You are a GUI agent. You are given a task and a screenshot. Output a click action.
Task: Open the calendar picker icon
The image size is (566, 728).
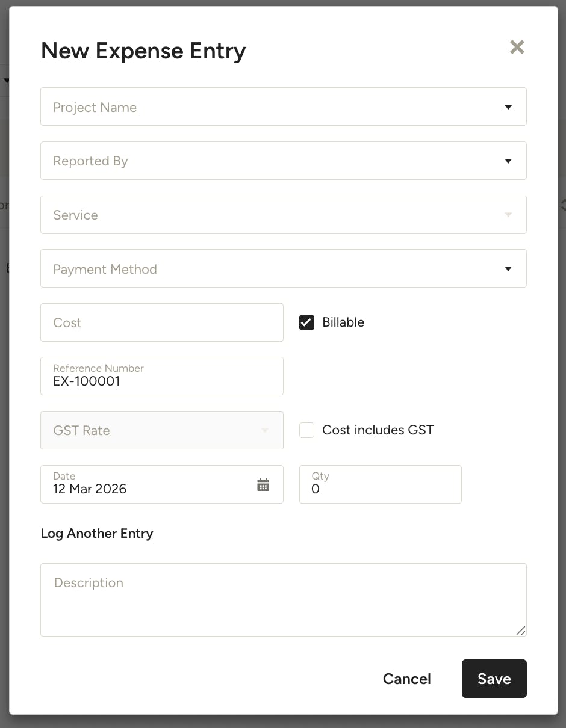click(263, 485)
